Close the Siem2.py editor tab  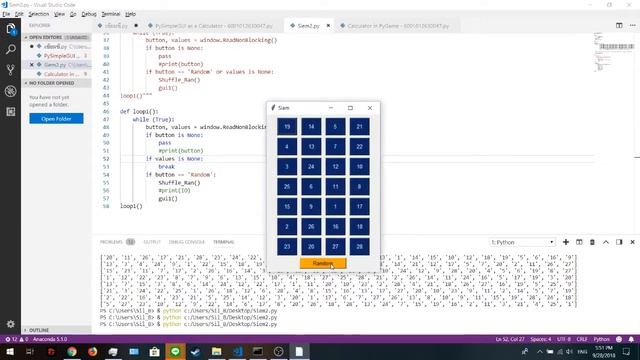328,25
